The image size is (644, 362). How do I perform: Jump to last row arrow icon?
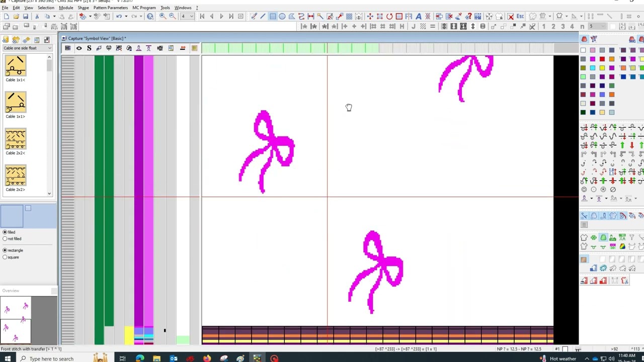tap(231, 17)
